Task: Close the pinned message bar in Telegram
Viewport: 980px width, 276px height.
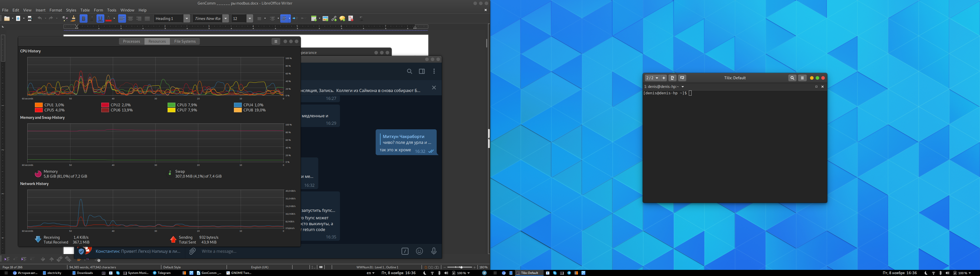Action: 434,88
